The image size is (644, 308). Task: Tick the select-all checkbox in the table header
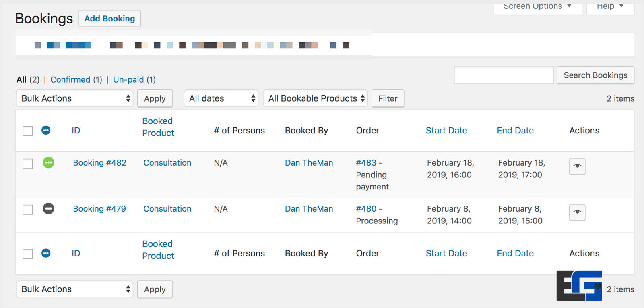click(27, 131)
